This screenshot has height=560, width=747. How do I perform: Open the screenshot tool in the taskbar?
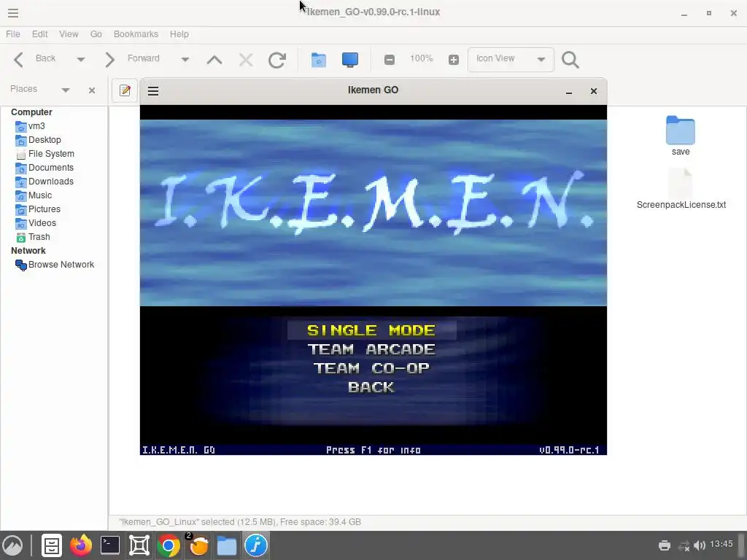click(139, 545)
